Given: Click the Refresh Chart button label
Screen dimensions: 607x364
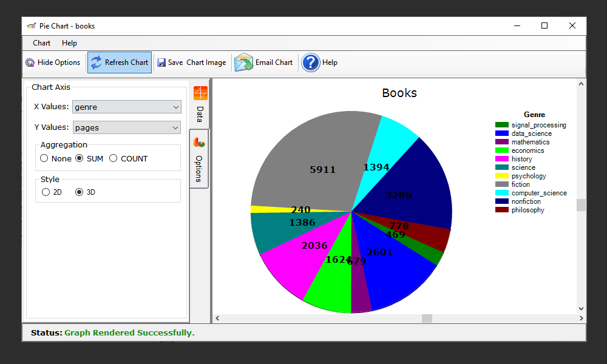Looking at the screenshot, I should [126, 62].
